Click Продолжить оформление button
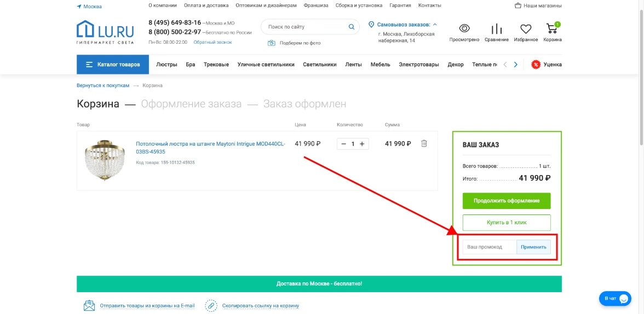Viewport: 644px width, 314px height. 507,201
